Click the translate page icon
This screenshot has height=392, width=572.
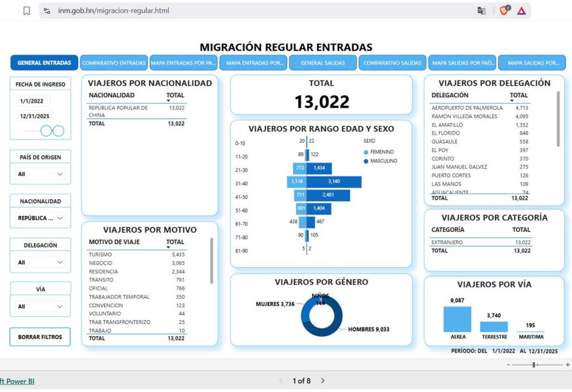coord(481,11)
